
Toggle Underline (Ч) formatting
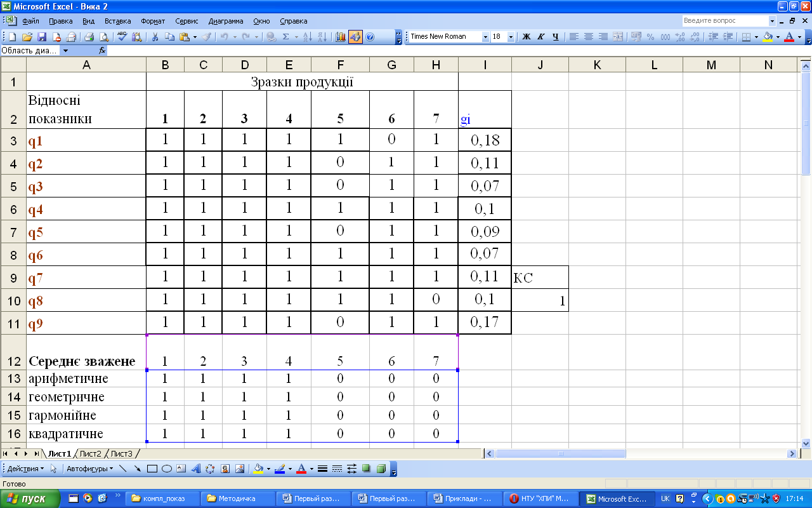(x=556, y=37)
